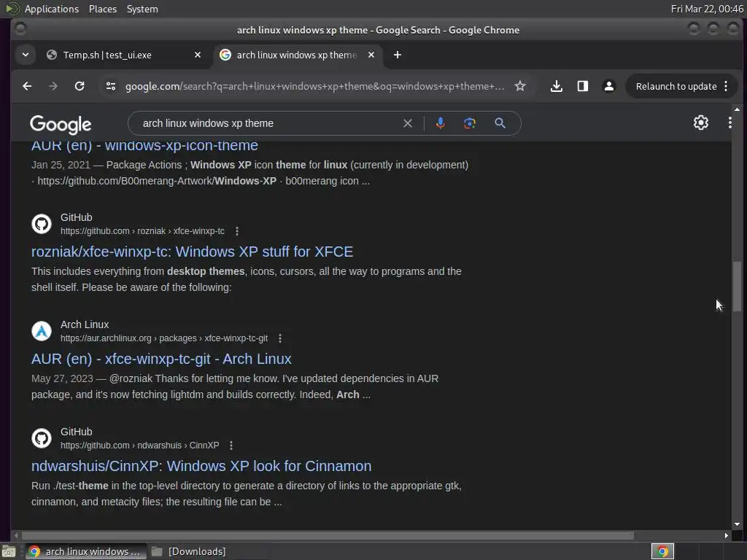Go back with the browser back arrow

coord(27,86)
